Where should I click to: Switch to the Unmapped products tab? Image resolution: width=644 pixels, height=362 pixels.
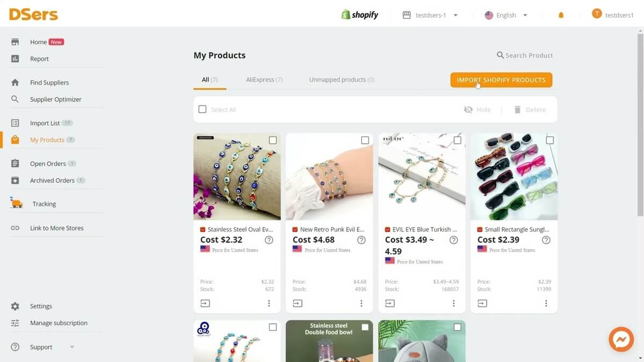click(342, 79)
